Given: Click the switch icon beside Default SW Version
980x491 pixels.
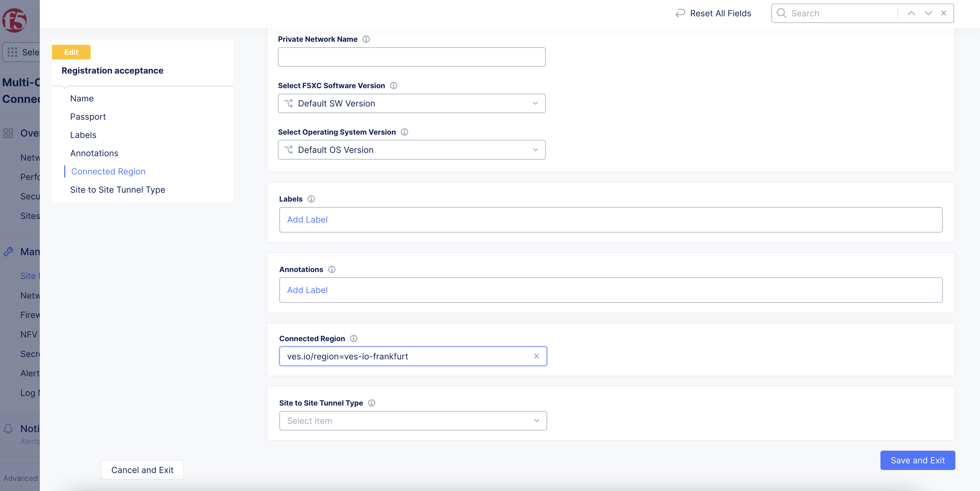Looking at the screenshot, I should [x=289, y=103].
